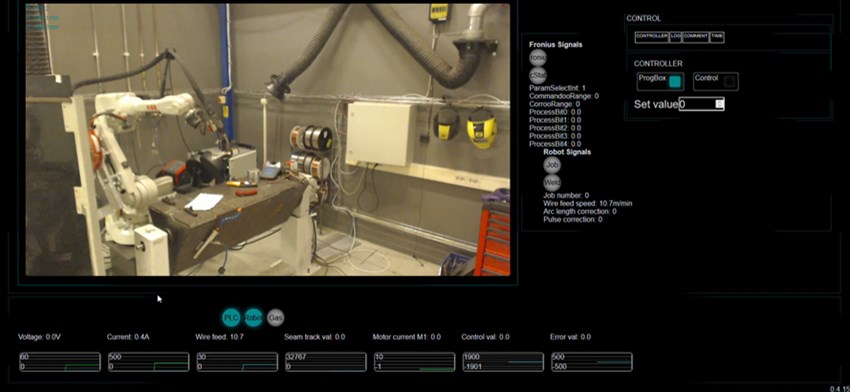This screenshot has width=850, height=392.
Task: Click the 'Wire feed speed: 10.7m/min' line
Action: click(588, 203)
